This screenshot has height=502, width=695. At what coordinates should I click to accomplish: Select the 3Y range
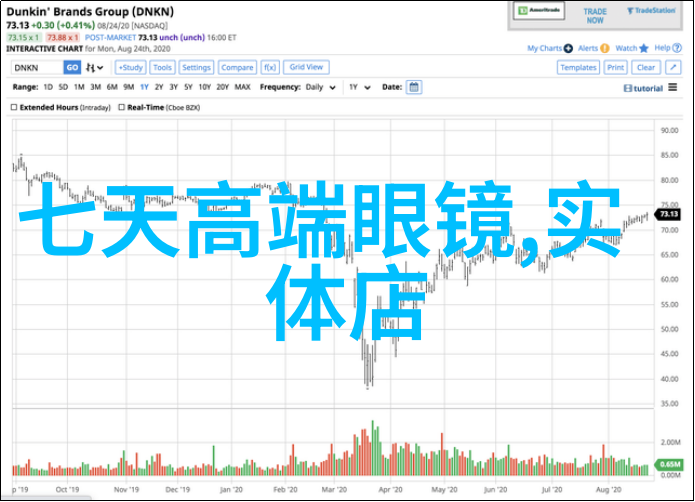click(173, 87)
